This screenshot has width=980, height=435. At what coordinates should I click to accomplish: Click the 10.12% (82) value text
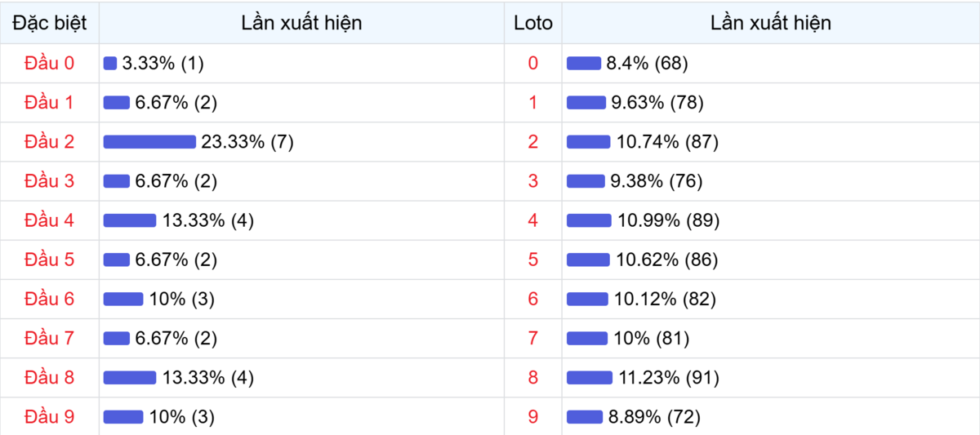665,299
